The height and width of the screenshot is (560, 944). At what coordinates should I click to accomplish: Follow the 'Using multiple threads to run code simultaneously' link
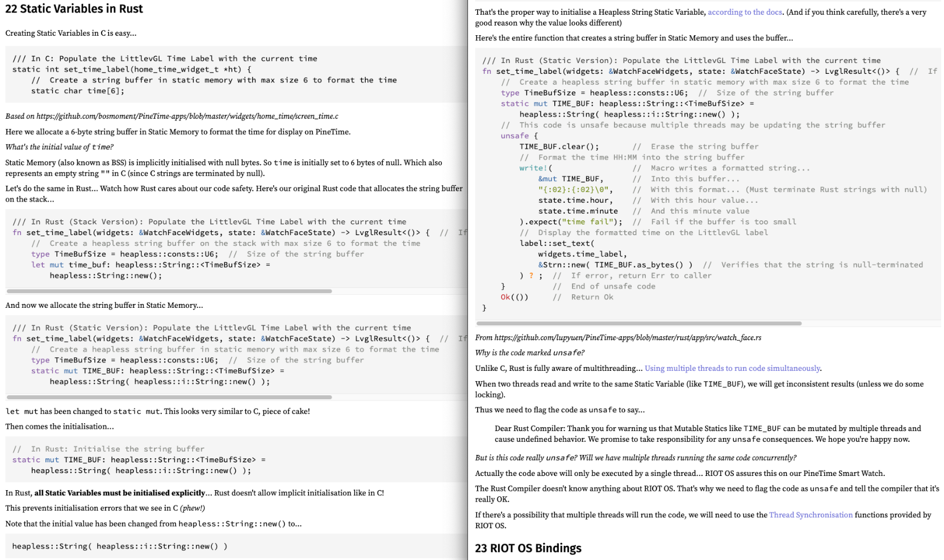coord(733,368)
